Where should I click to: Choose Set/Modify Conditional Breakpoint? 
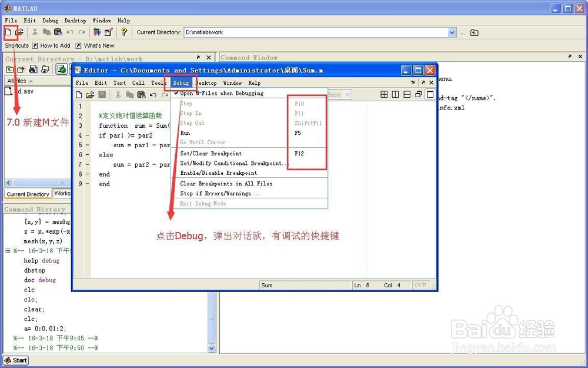pyautogui.click(x=249, y=163)
